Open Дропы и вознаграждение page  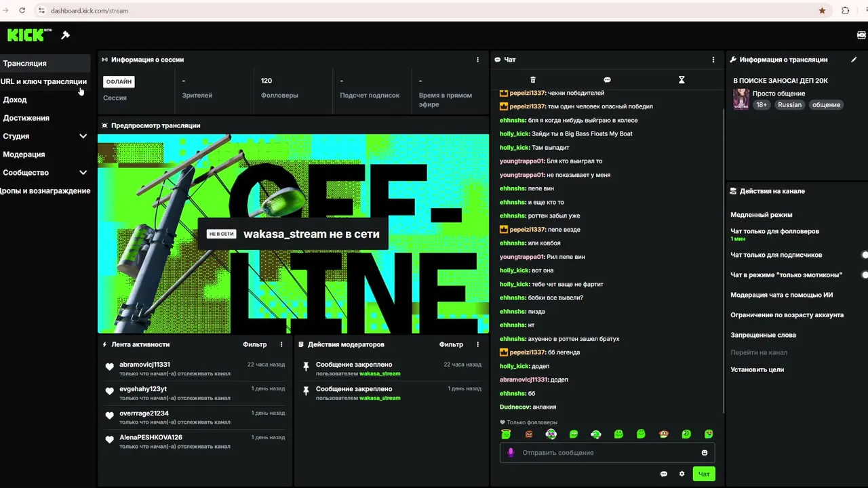coord(45,191)
